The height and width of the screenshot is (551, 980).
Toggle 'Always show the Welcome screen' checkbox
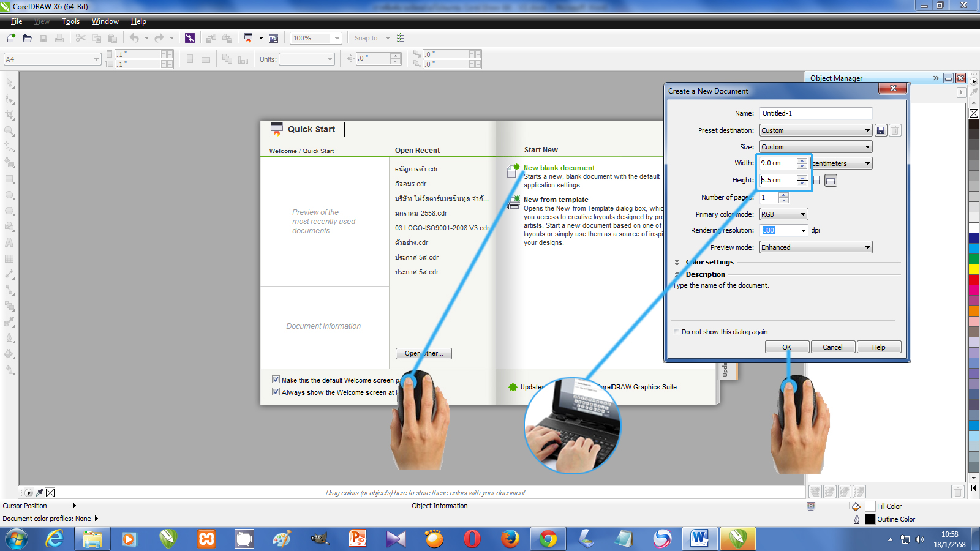click(x=276, y=392)
